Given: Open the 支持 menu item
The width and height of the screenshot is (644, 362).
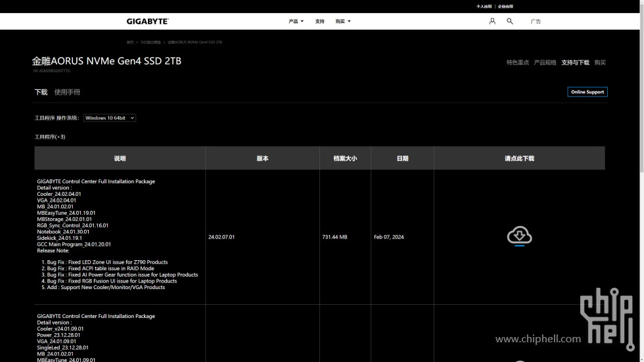Looking at the screenshot, I should [319, 21].
